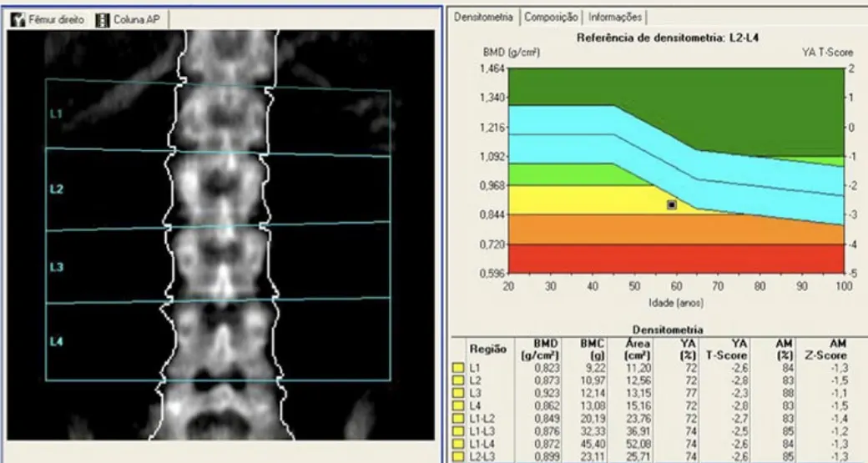Click the spine icon on Coluna AP tab
Viewport: 868px width, 463px height.
103,20
